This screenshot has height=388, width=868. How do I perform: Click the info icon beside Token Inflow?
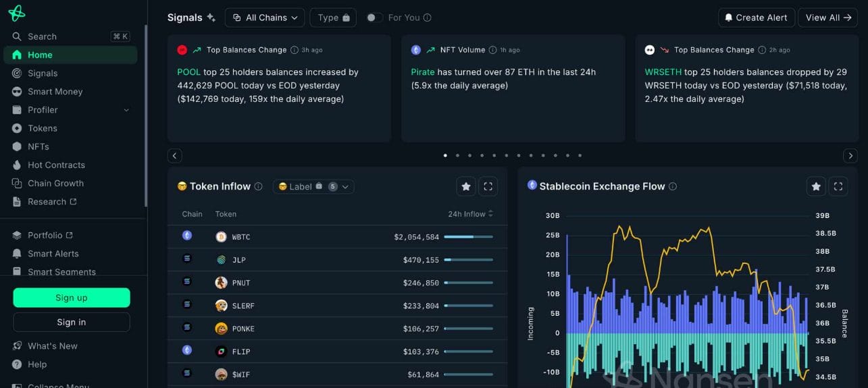(x=258, y=187)
